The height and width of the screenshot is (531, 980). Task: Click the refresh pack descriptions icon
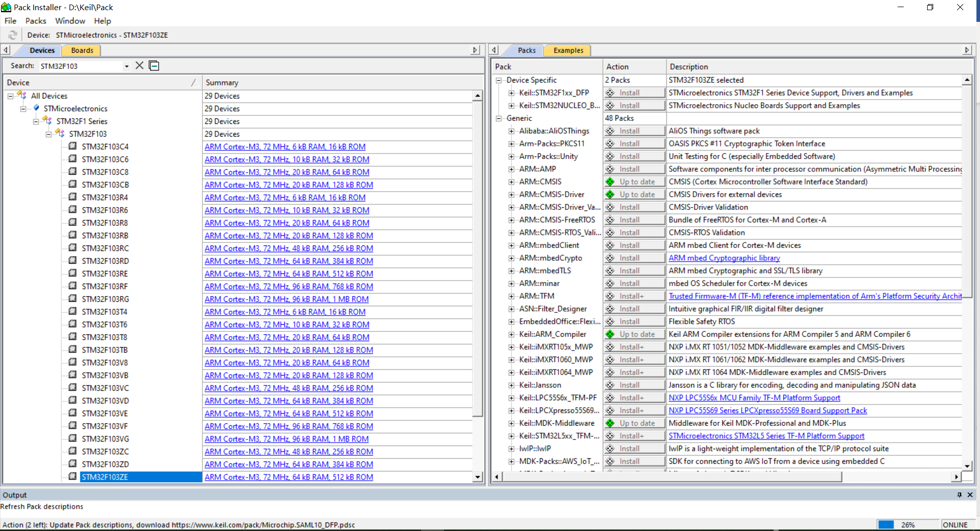pyautogui.click(x=12, y=35)
